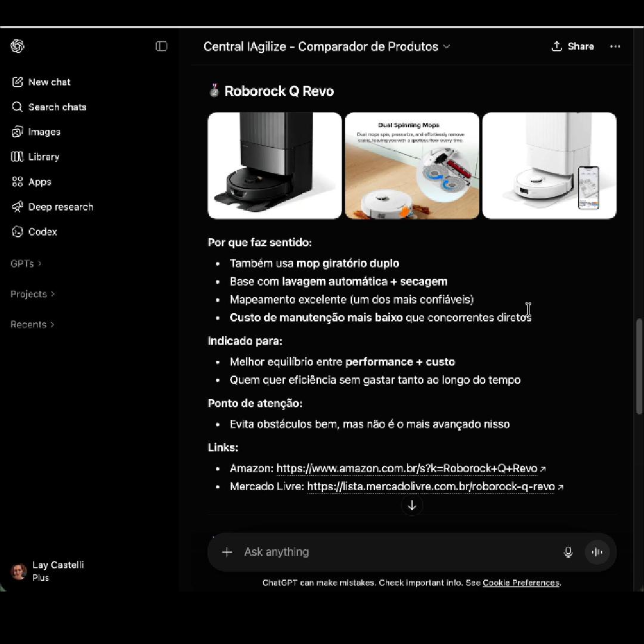The width and height of the screenshot is (644, 644).
Task: Click the microphone dictation icon
Action: [568, 552]
